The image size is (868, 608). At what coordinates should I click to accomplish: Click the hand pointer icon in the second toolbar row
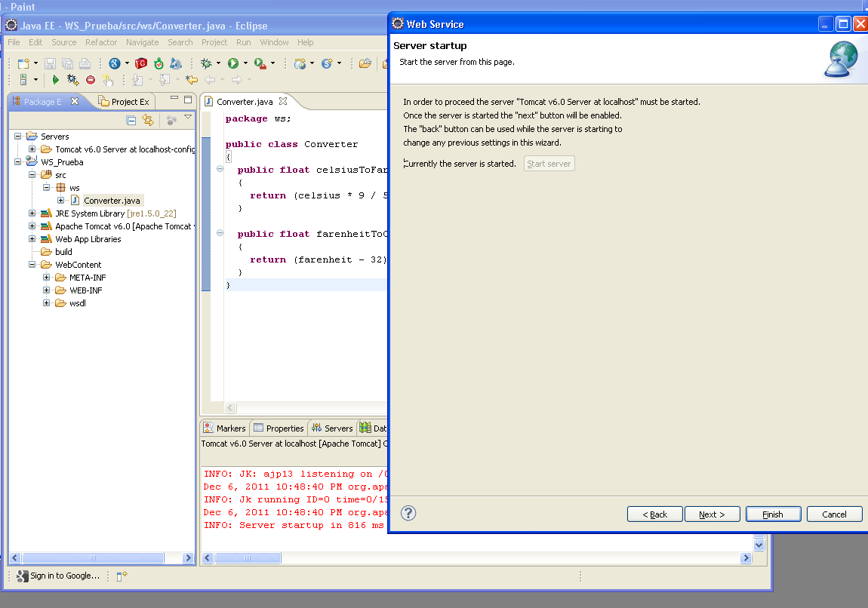pyautogui.click(x=108, y=81)
